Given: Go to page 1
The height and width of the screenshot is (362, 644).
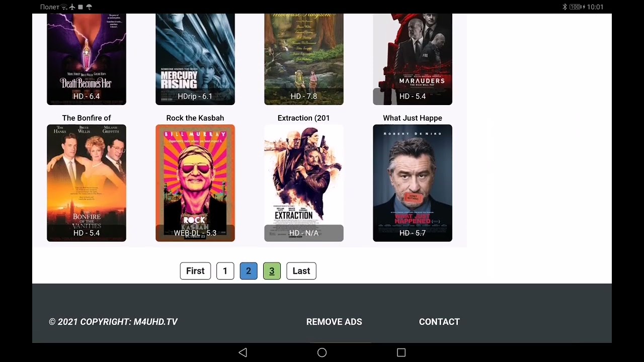Looking at the screenshot, I should [x=225, y=271].
